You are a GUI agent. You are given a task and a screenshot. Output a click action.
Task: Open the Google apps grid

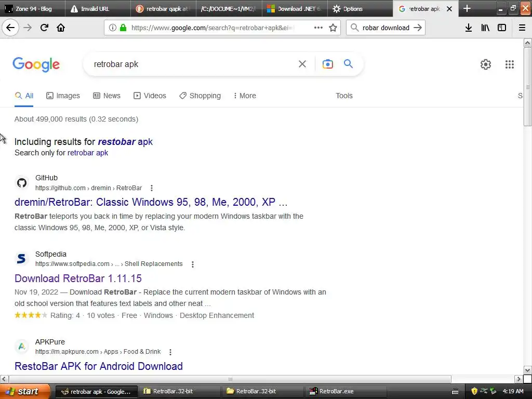click(x=510, y=64)
